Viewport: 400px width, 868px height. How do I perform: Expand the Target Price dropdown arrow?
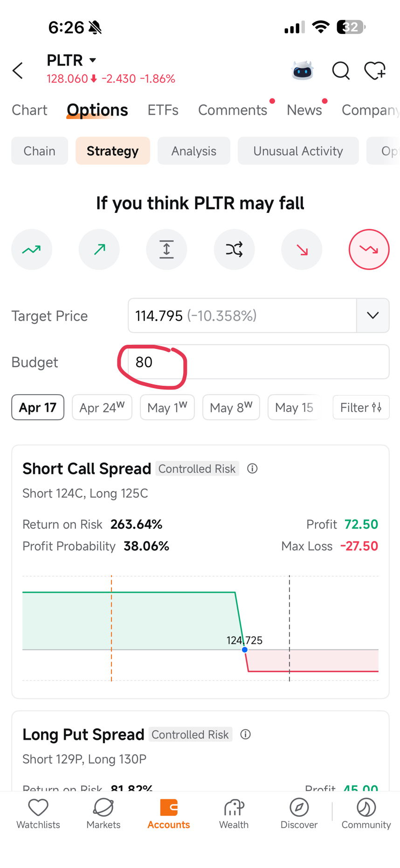(x=373, y=315)
